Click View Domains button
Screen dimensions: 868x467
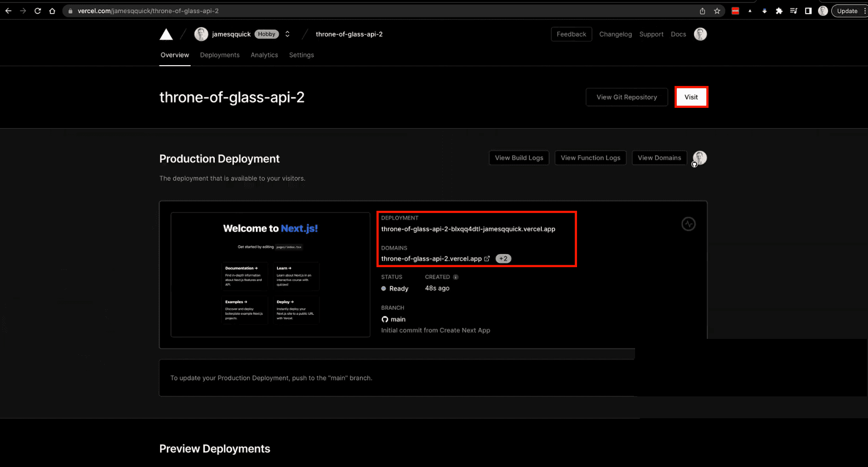click(x=659, y=158)
